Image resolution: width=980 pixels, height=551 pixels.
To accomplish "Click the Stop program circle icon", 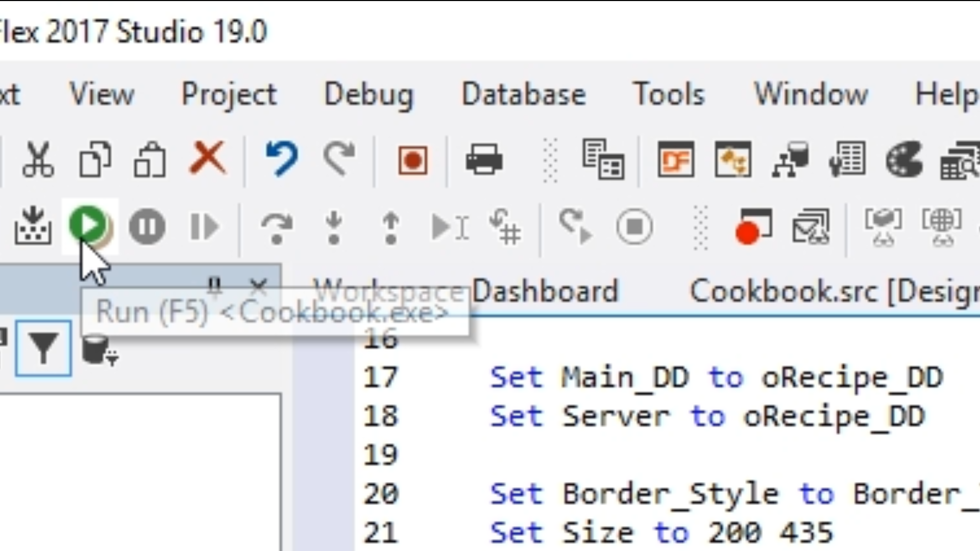I will (634, 226).
